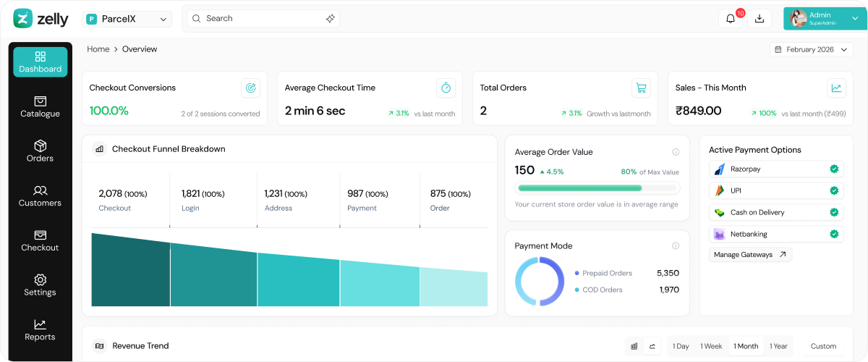The image size is (868, 362).
Task: Toggle the Razorpay verified checkmark
Action: (x=834, y=169)
